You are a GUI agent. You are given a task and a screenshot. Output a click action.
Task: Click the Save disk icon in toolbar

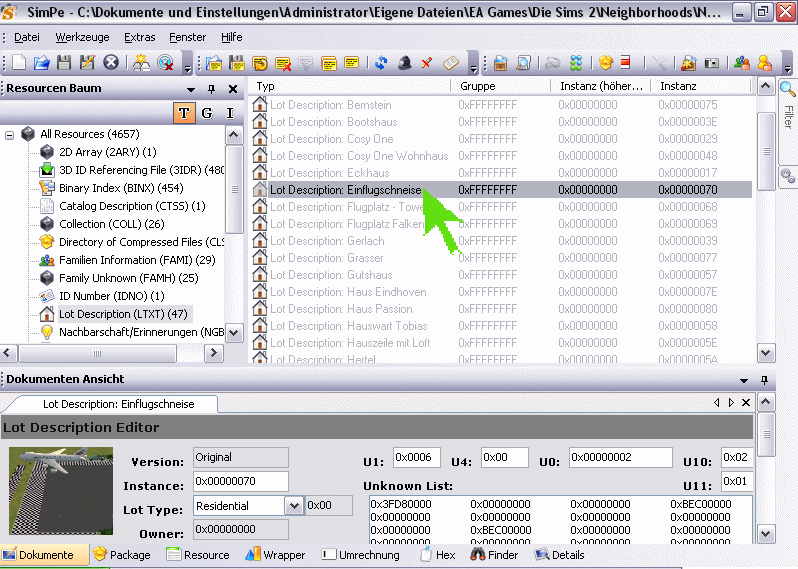coord(64,62)
